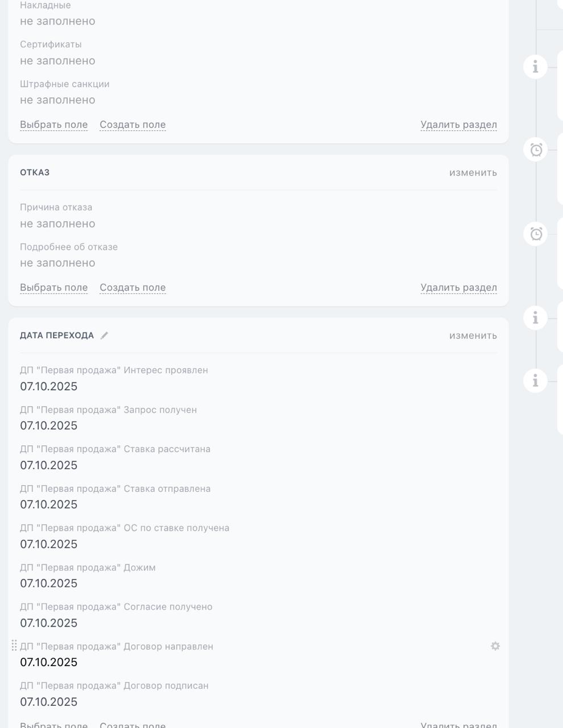The height and width of the screenshot is (728, 563).
Task: Click the date under Договор подписан
Action: (48, 702)
